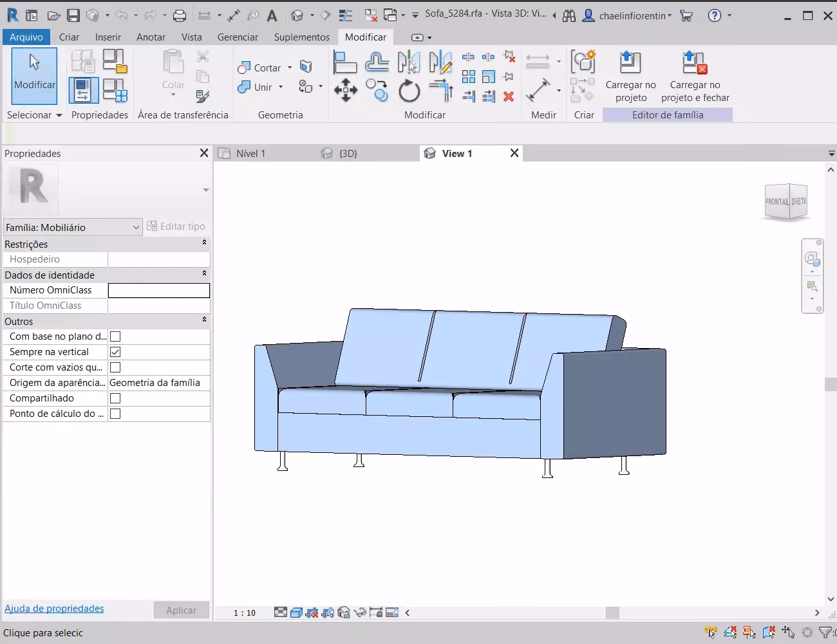
Task: Click the Pin tool icon
Action: click(x=509, y=77)
